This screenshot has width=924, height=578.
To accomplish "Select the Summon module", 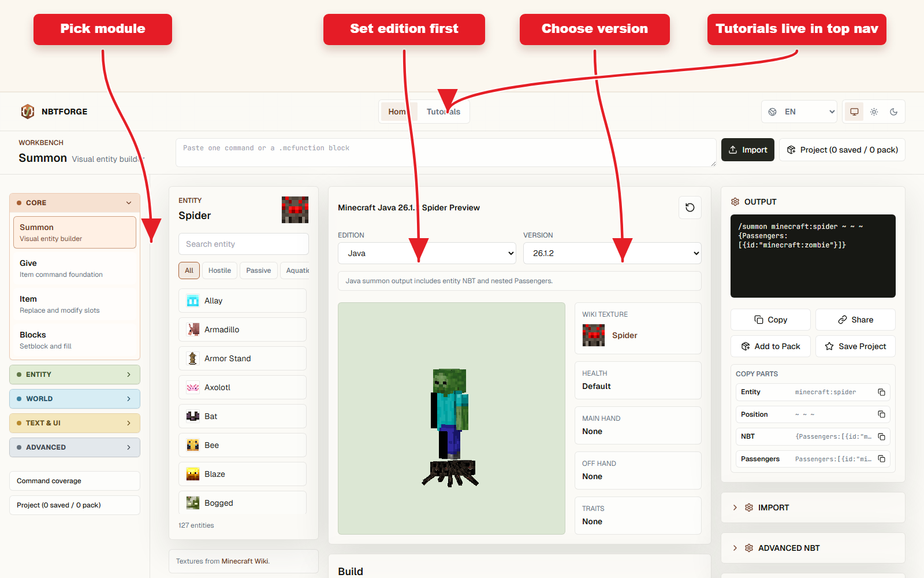I will (74, 232).
